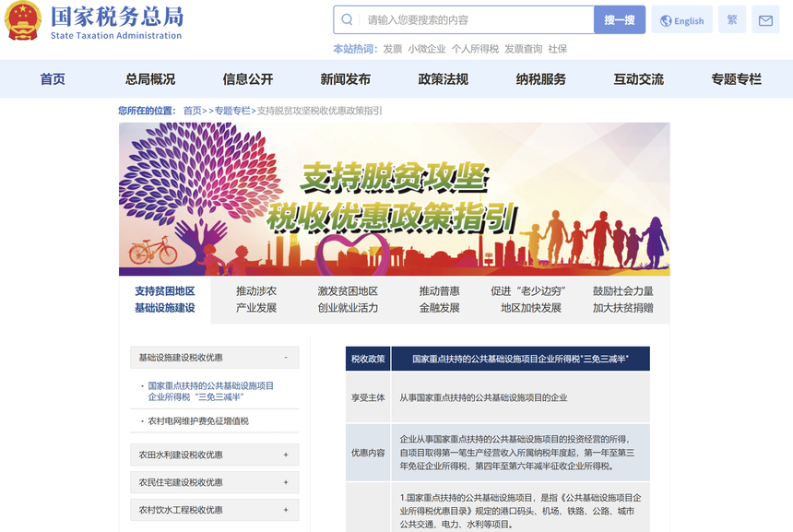Viewport: 793px width, 532px height.
Task: Select hot keyword 个人所得税
Action: (475, 49)
